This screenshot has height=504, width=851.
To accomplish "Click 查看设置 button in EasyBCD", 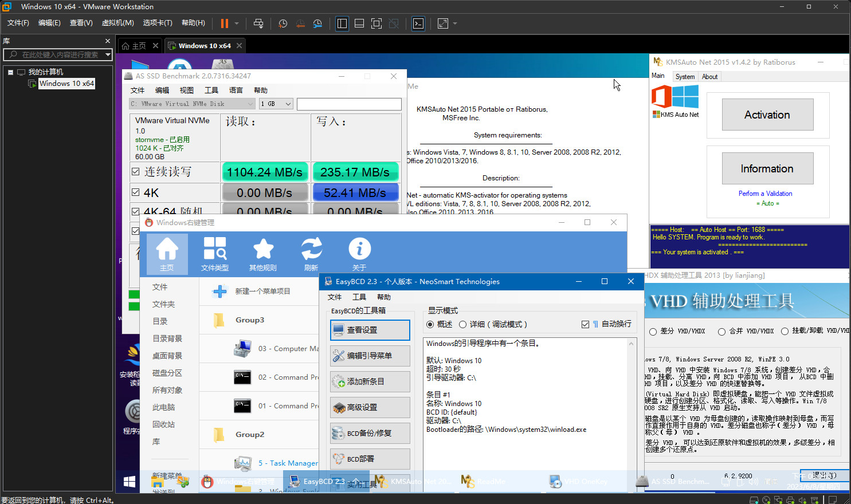I will click(x=370, y=330).
